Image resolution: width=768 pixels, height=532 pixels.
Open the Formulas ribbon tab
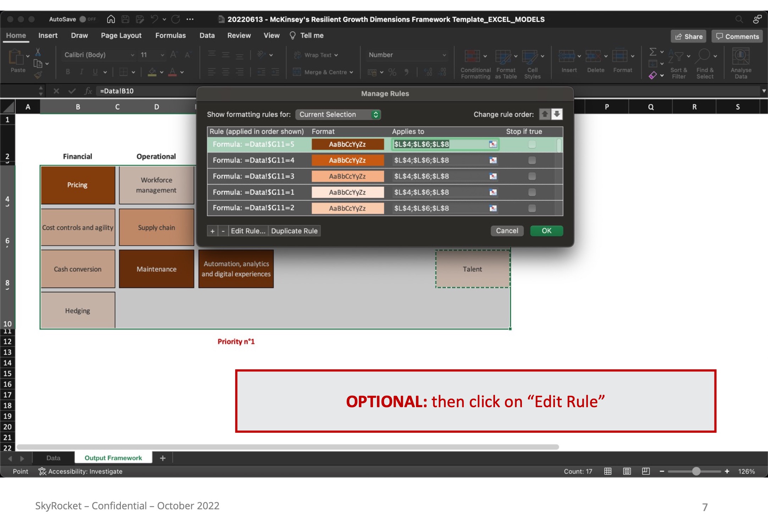pos(171,35)
